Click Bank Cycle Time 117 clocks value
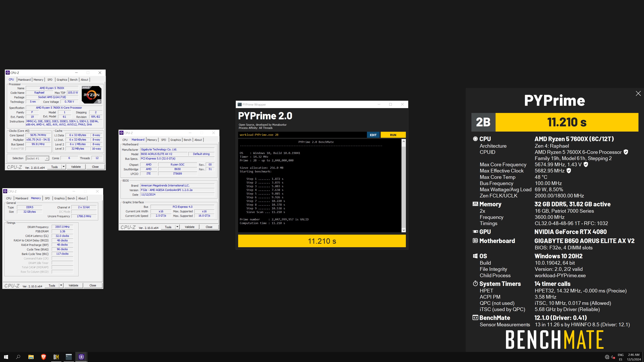The image size is (644, 362). (62, 254)
